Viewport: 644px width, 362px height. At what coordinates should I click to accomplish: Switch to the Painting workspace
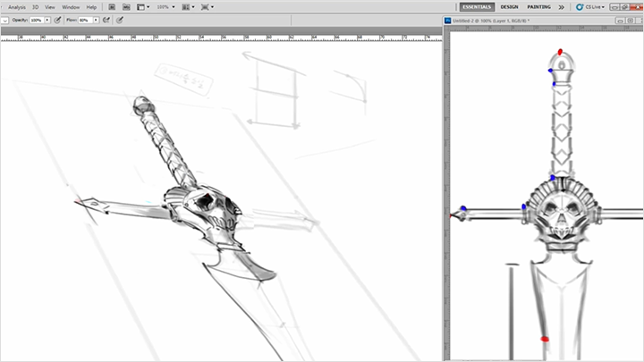538,7
